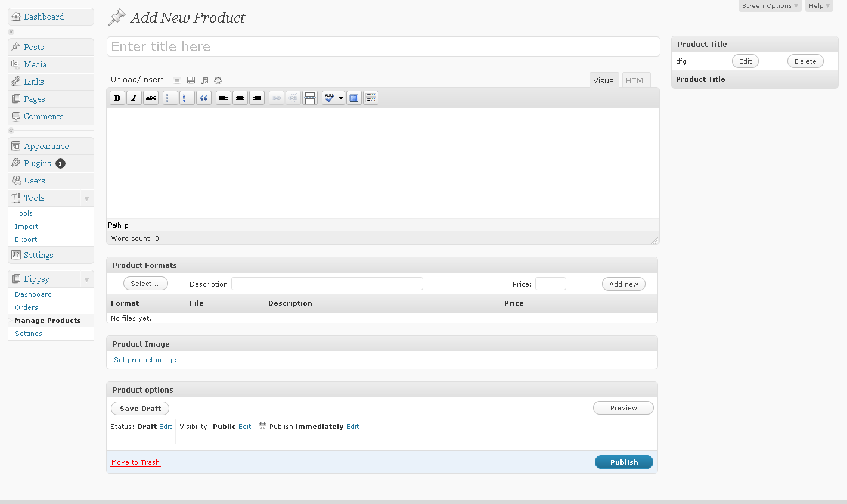
Task: Click the Add an Image upload icon
Action: coord(177,80)
